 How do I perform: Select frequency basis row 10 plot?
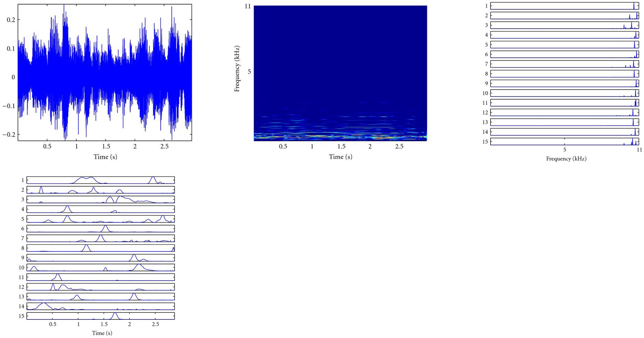[565, 93]
